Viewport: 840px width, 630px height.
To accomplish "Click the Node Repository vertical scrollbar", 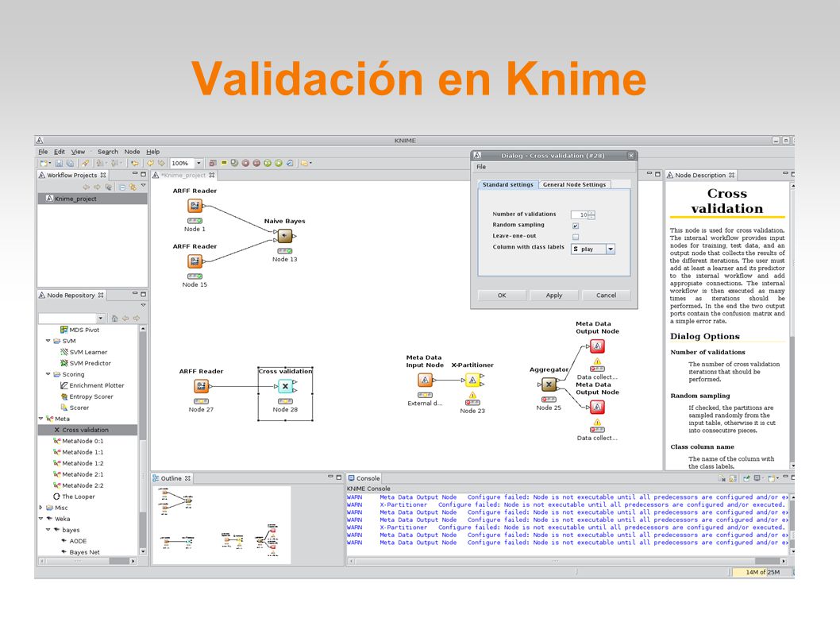I will coord(142,440).
